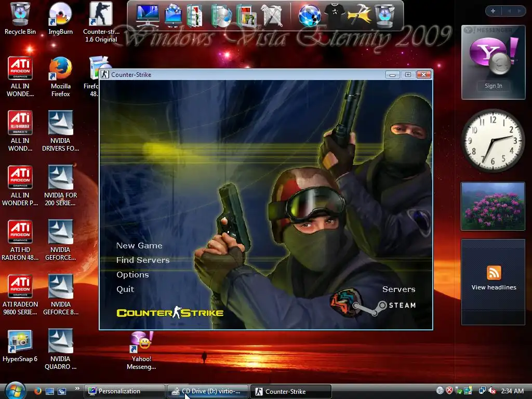Start a New Game in Counter-Strike
Screen dimensions: 532x399
[x=139, y=246]
